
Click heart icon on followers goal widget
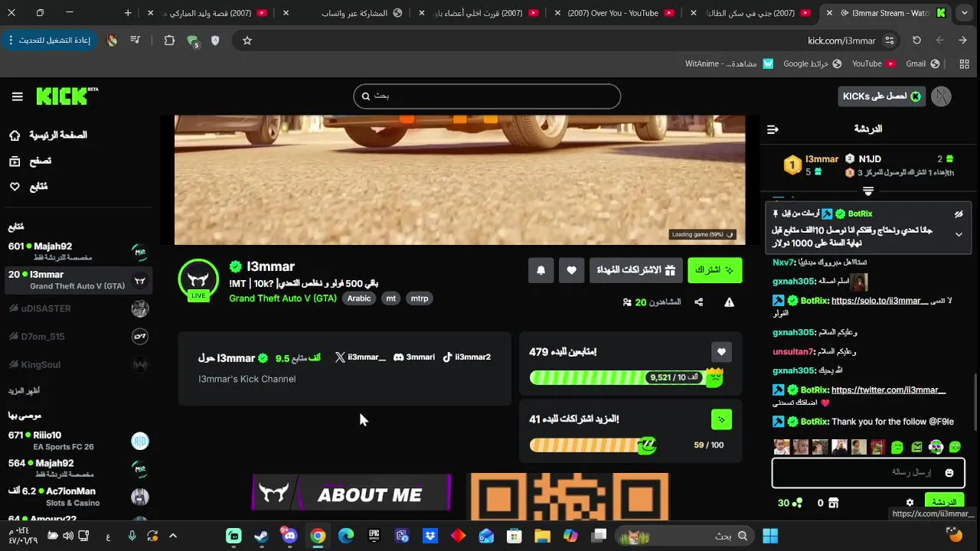[721, 352]
